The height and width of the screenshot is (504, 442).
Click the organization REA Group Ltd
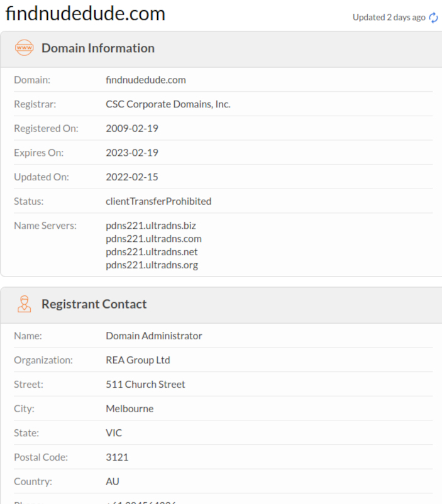tap(138, 361)
